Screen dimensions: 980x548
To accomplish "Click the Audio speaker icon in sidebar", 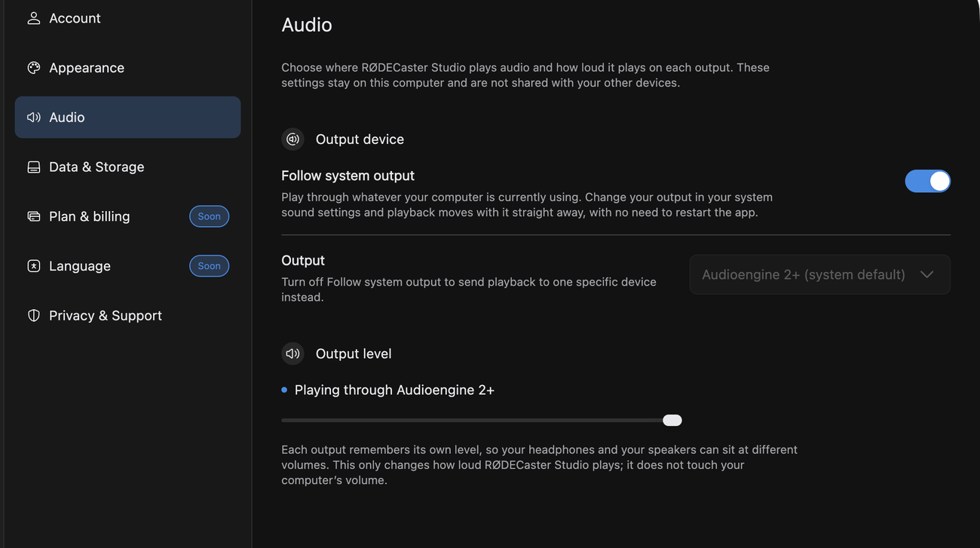I will (33, 118).
